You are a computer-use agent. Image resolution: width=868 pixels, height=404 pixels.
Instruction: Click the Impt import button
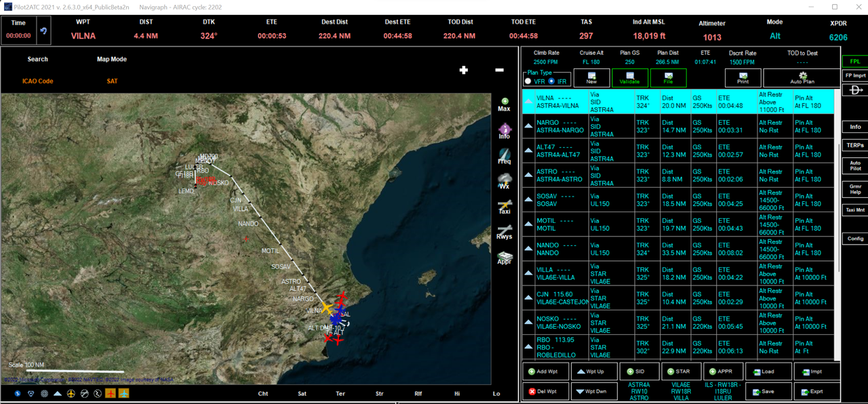point(817,371)
